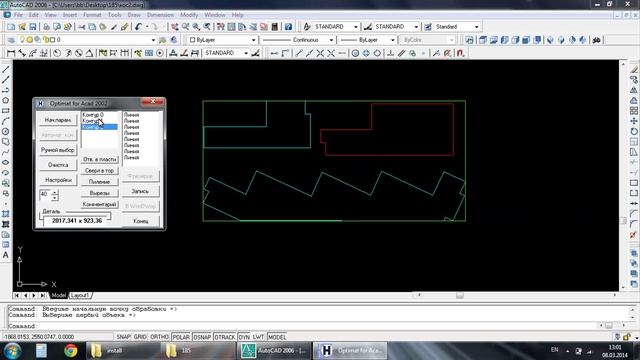Toggle SNAP mode in status bar

point(123,337)
